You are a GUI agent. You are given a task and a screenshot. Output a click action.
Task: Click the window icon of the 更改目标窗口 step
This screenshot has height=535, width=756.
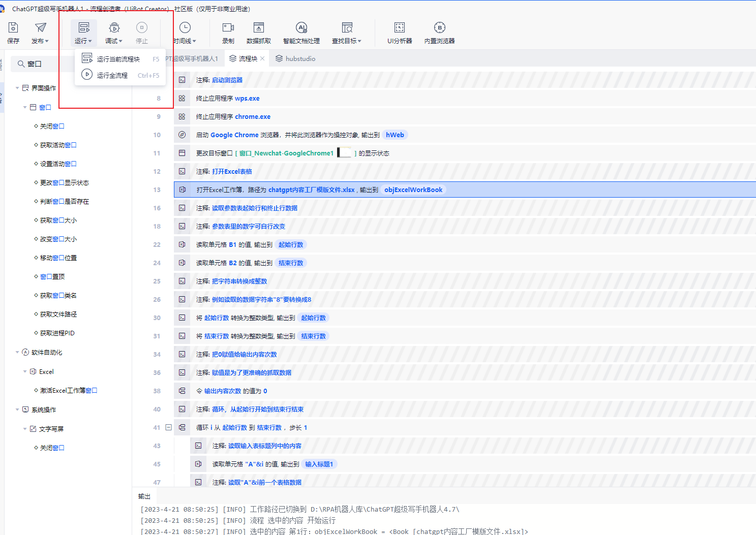(x=182, y=153)
